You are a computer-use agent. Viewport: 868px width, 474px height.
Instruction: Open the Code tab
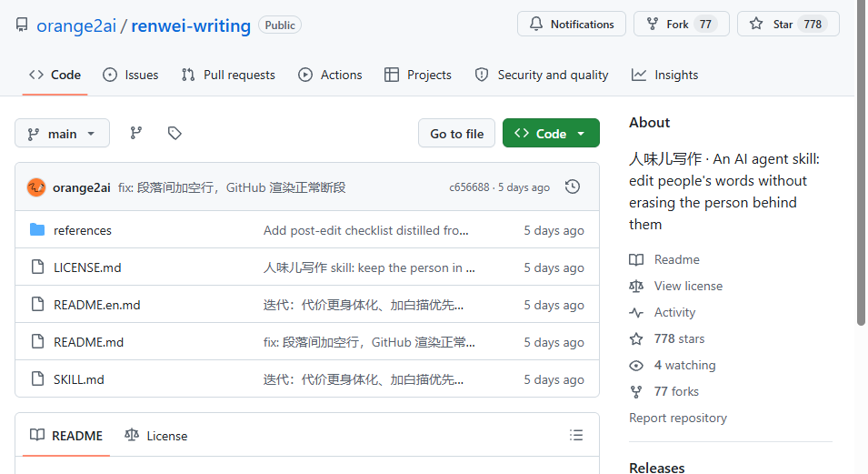(55, 75)
